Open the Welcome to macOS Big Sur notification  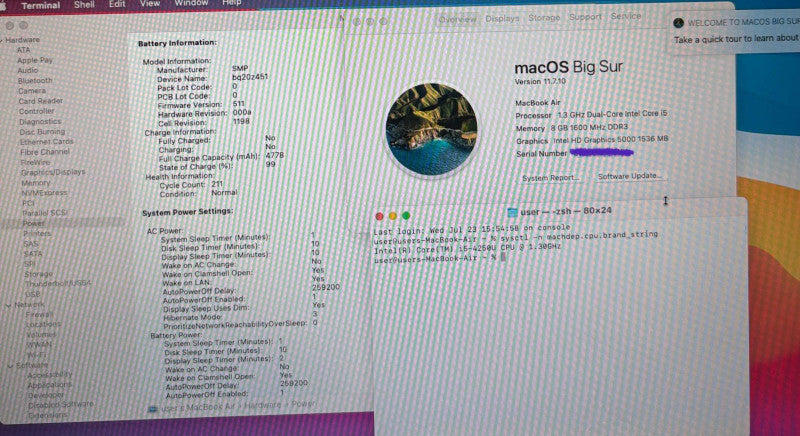tap(736, 31)
